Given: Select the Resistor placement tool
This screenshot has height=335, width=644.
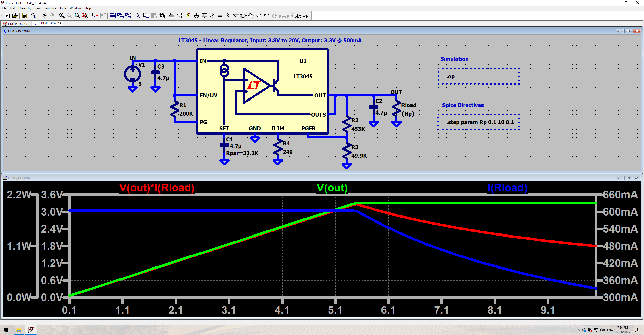Looking at the screenshot, I should 212,16.
